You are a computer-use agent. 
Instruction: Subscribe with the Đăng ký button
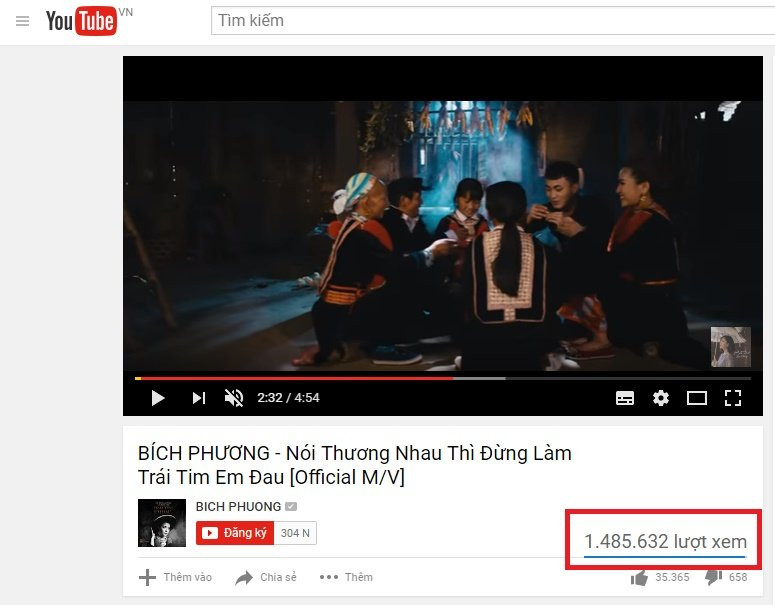pyautogui.click(x=235, y=533)
